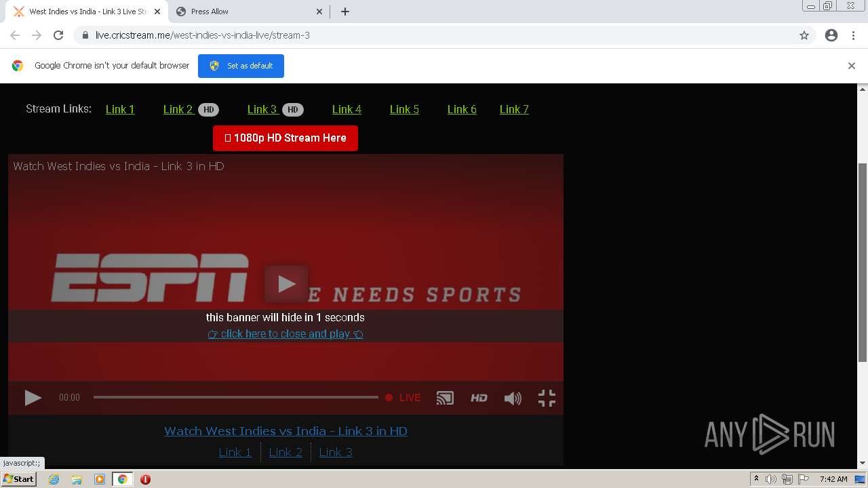Reload the cricstream page
Viewport: 868px width, 488px height.
coord(58,35)
